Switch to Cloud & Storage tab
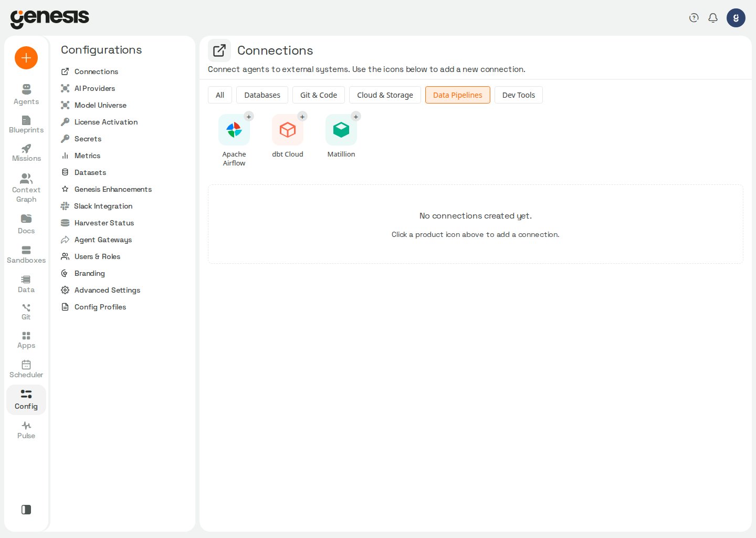This screenshot has width=756, height=538. (385, 95)
